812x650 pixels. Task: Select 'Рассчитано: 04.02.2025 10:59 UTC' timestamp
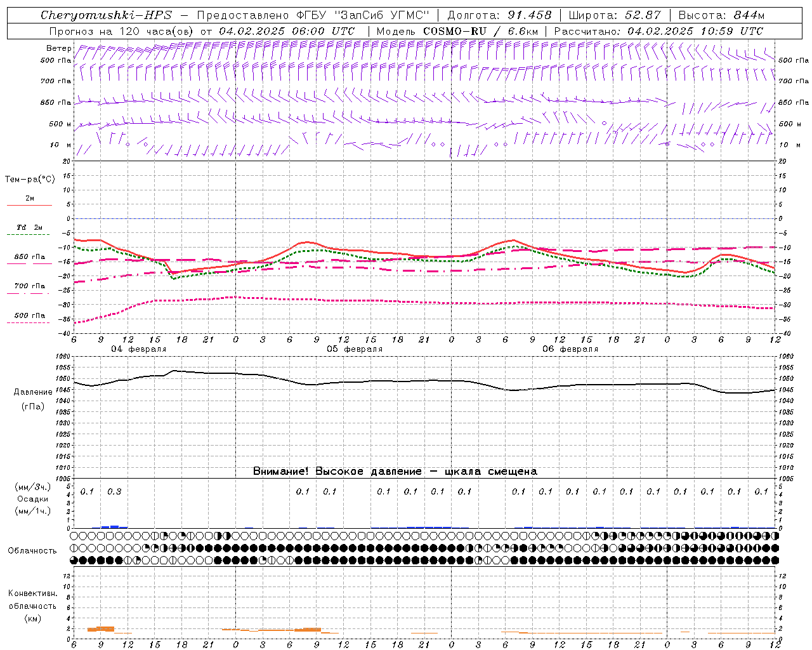tap(658, 31)
